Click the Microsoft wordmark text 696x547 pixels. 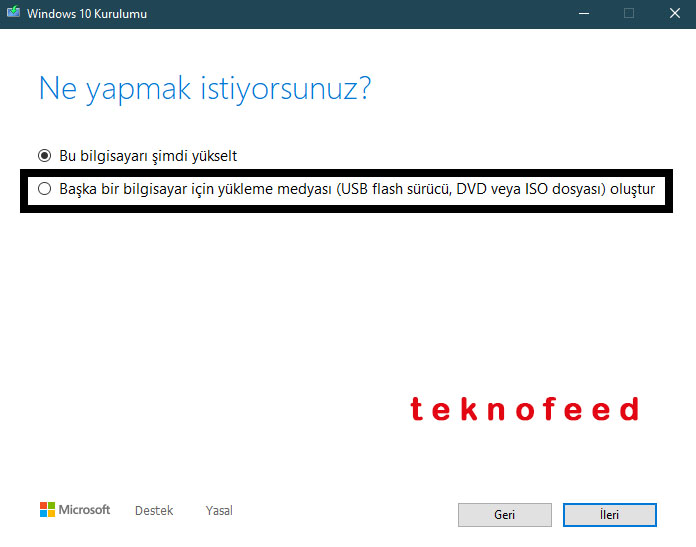click(x=84, y=510)
